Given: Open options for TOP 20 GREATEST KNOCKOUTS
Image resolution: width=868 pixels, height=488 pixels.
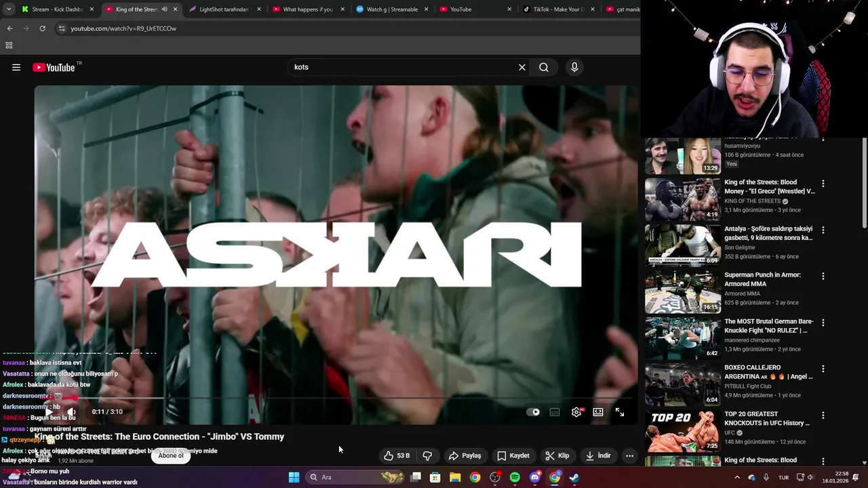Looking at the screenshot, I should tap(823, 415).
